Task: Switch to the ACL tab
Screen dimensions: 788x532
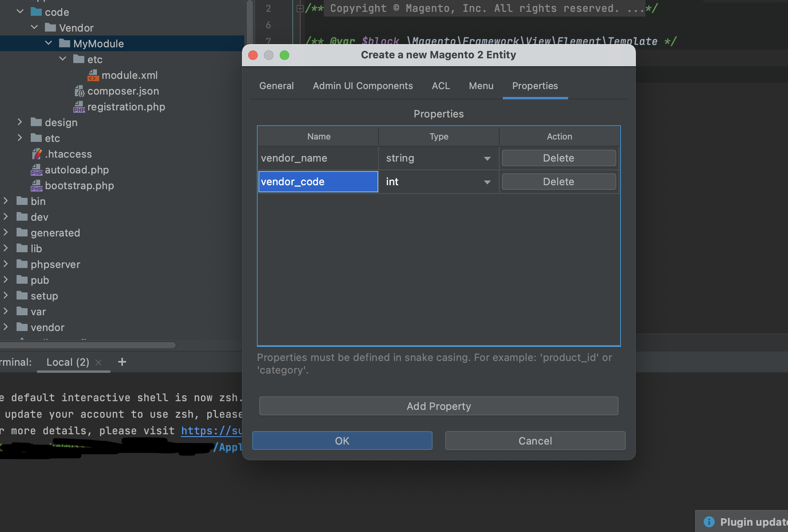Action: point(440,86)
